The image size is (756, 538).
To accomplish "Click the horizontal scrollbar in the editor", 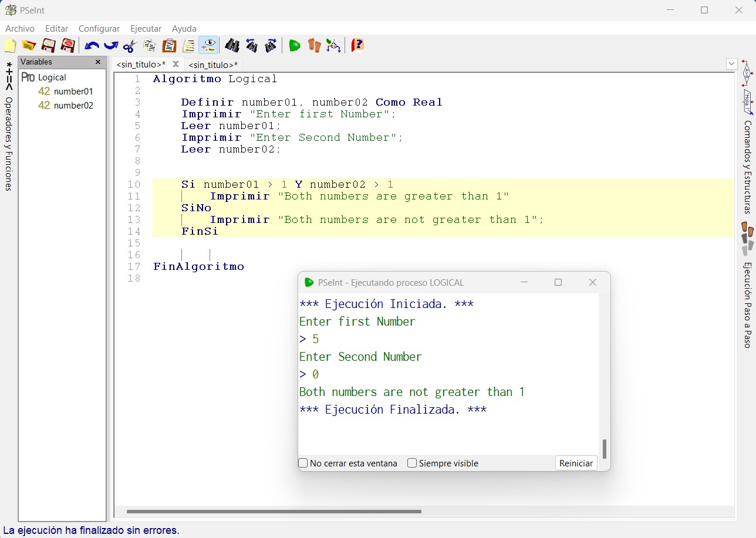I will (x=274, y=512).
